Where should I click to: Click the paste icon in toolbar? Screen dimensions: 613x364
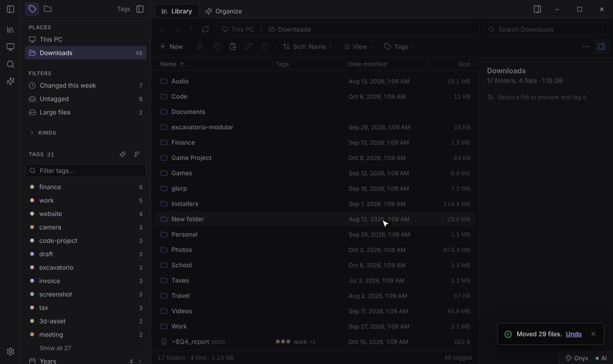233,46
